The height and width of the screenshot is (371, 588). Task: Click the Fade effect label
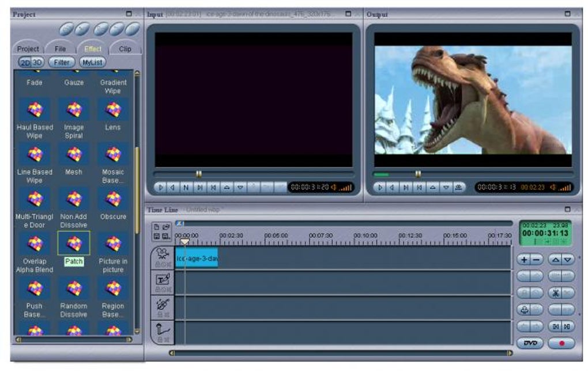tap(34, 82)
